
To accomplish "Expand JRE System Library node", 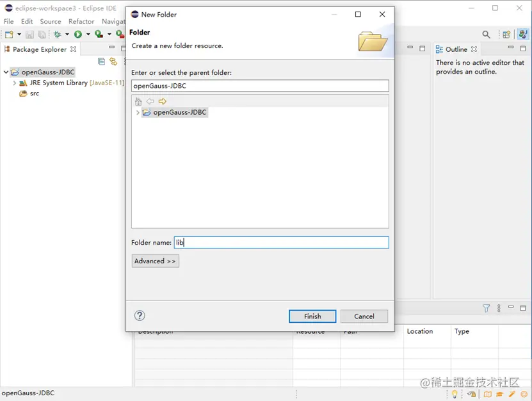I will point(14,83).
